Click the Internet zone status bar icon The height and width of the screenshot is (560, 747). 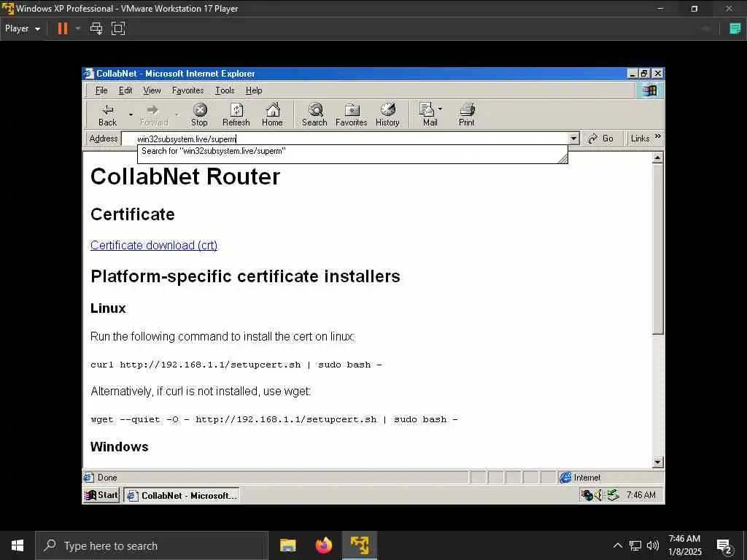tap(565, 478)
